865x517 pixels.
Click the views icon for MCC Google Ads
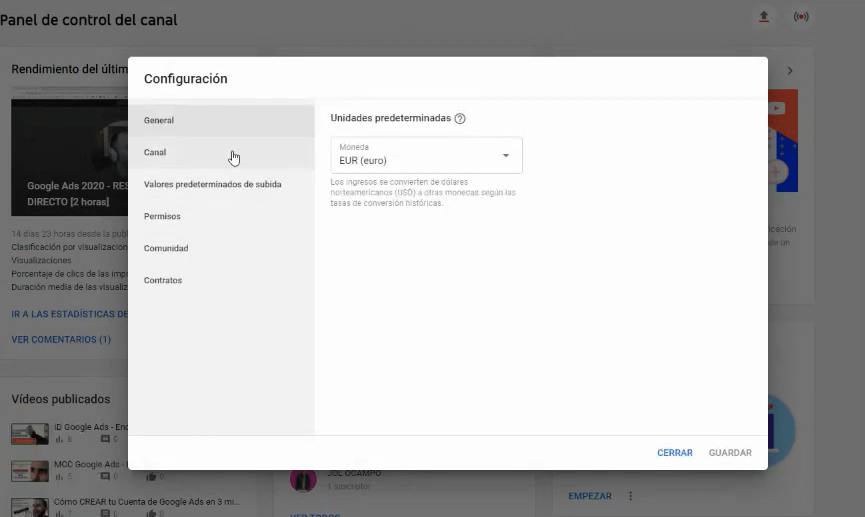[x=59, y=477]
